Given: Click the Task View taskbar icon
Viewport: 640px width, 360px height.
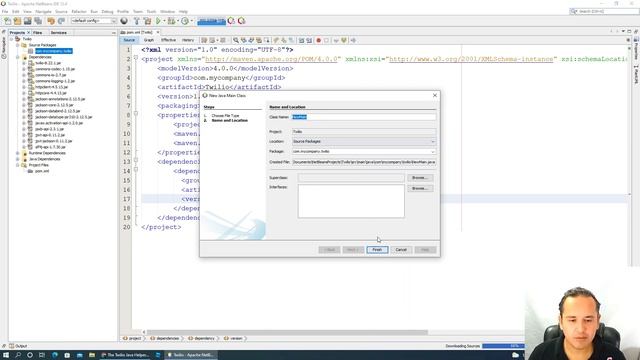Looking at the screenshot, I should (42, 355).
